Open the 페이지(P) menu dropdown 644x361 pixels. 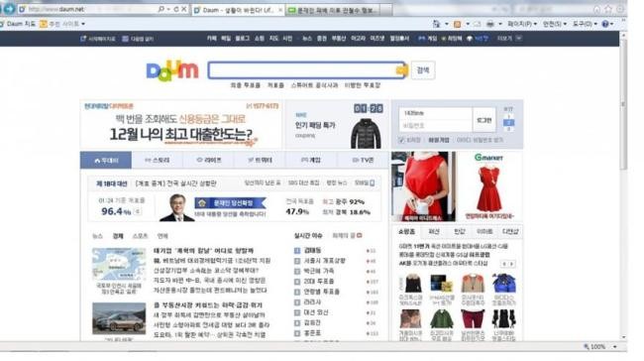click(x=522, y=24)
